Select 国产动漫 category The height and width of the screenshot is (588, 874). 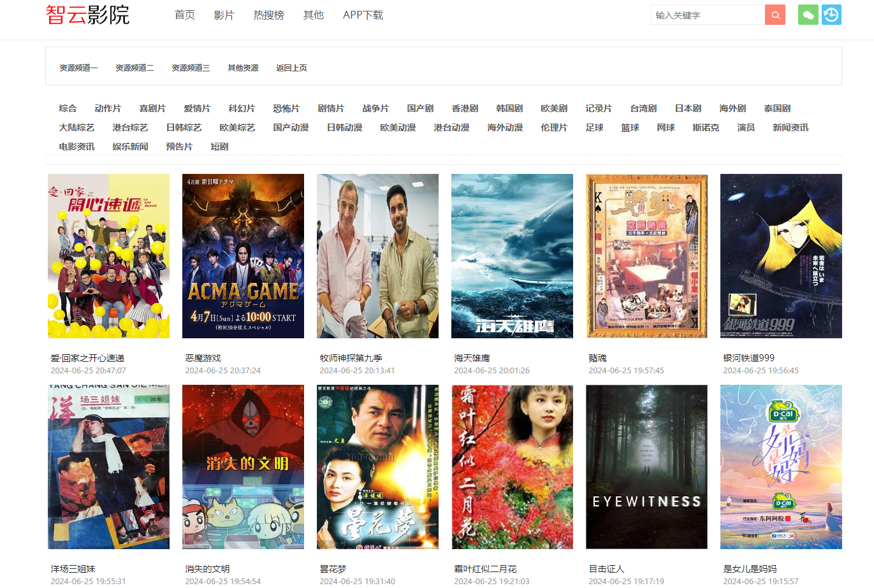pos(291,127)
